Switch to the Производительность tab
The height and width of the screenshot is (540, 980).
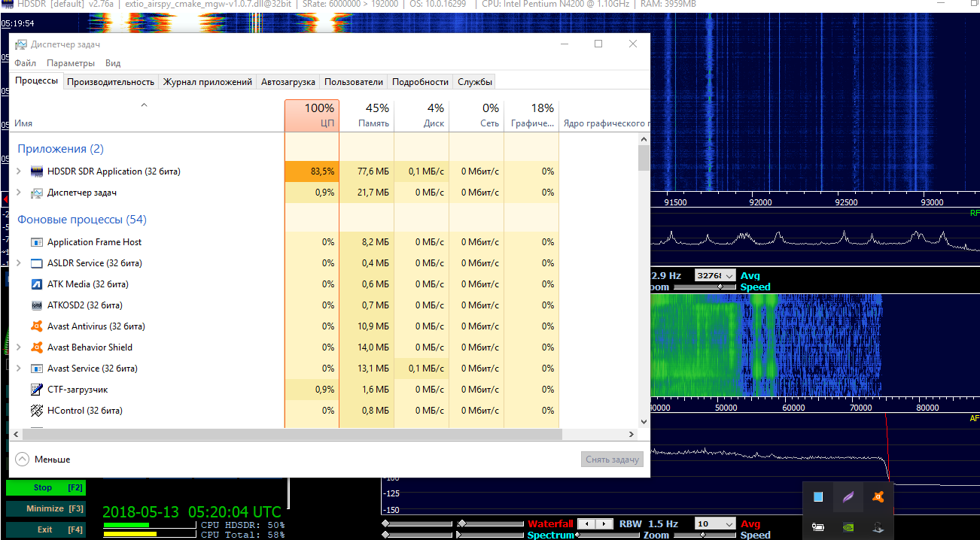pos(111,82)
